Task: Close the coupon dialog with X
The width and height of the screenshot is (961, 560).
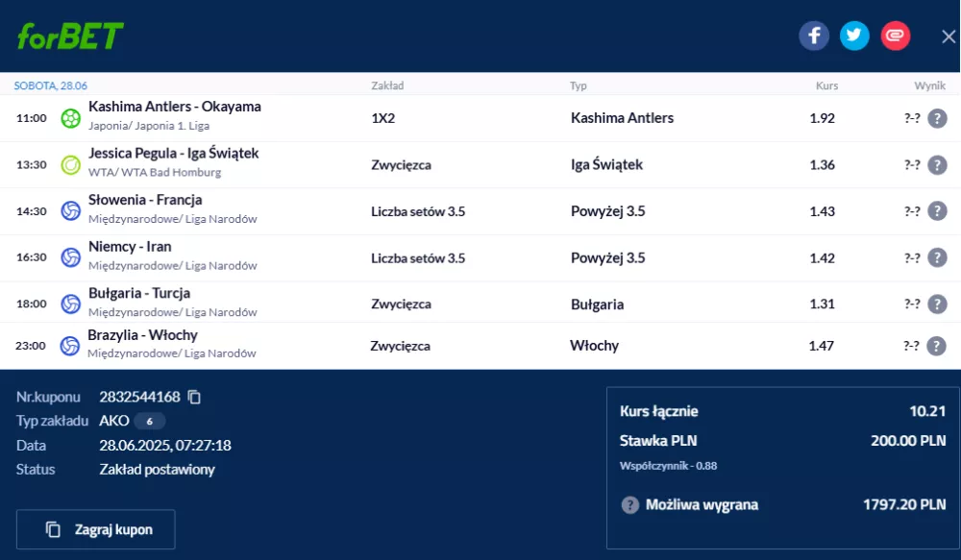Action: (949, 37)
